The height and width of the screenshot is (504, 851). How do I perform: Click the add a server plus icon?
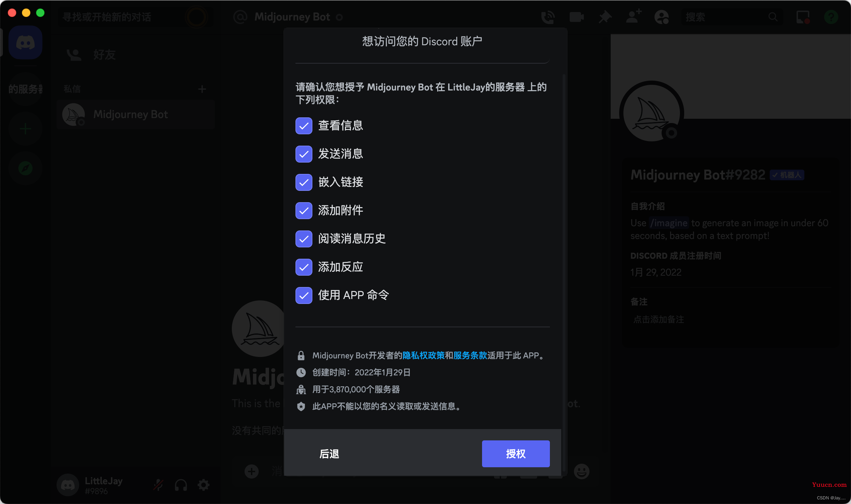pyautogui.click(x=25, y=129)
